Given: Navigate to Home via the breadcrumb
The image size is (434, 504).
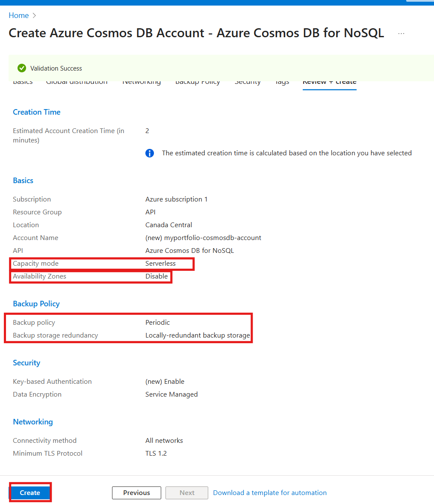Looking at the screenshot, I should click(19, 15).
